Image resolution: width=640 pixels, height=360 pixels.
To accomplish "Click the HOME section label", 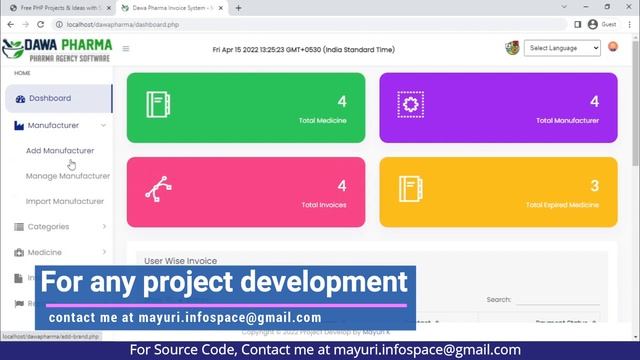I will point(22,73).
